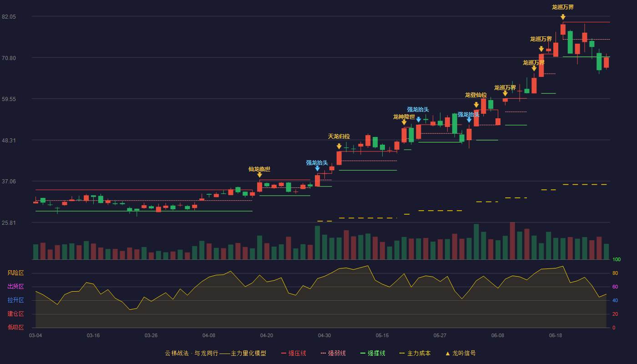Click the 04-20 date label
Screen dimensions: 637x364
[267, 335]
